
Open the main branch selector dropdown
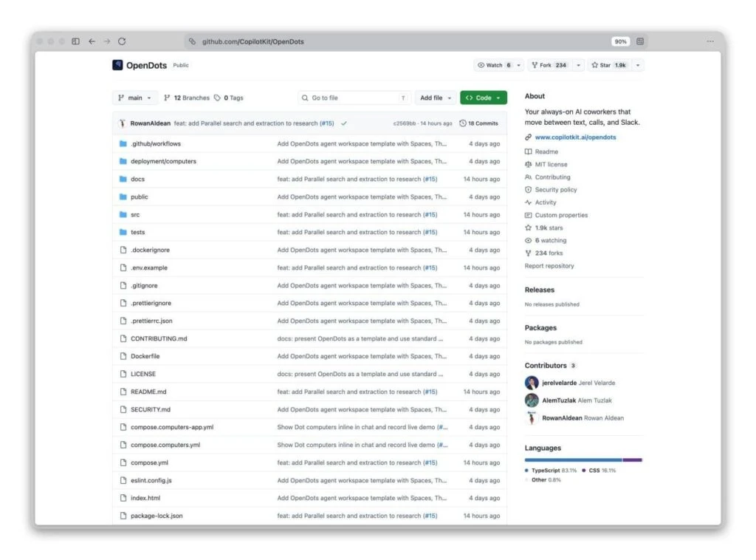coord(135,98)
